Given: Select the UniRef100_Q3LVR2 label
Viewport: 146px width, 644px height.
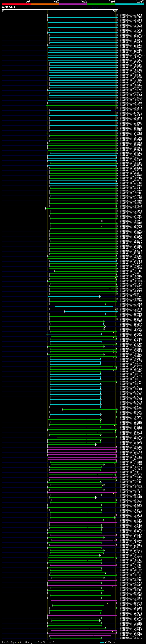Looking at the screenshot, I should (131, 50).
